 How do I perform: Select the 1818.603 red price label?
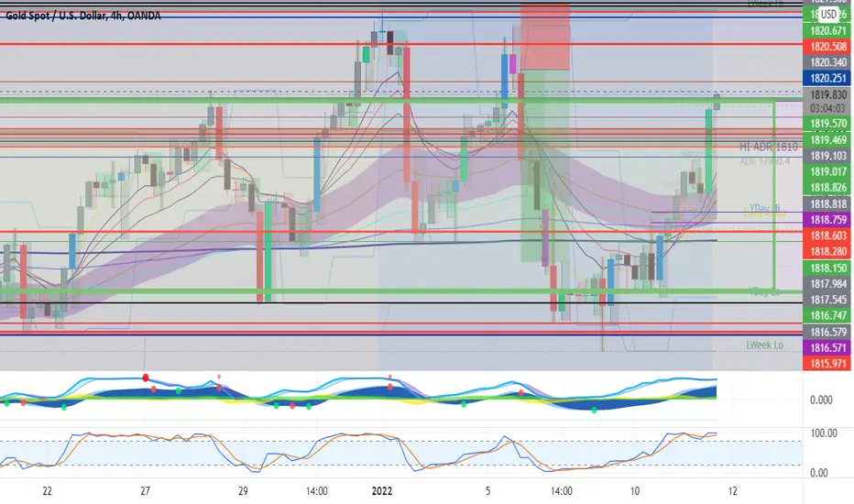point(827,236)
